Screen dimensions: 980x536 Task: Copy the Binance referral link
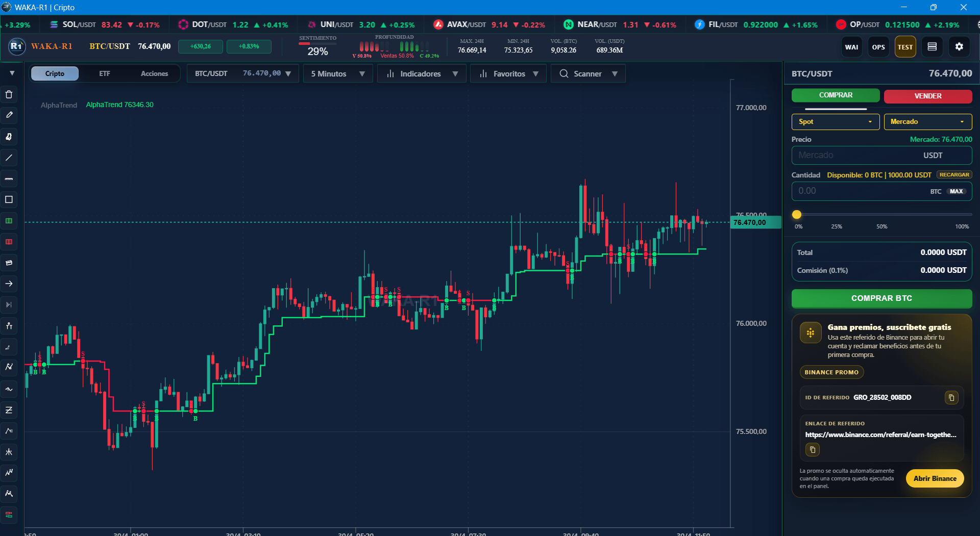813,450
